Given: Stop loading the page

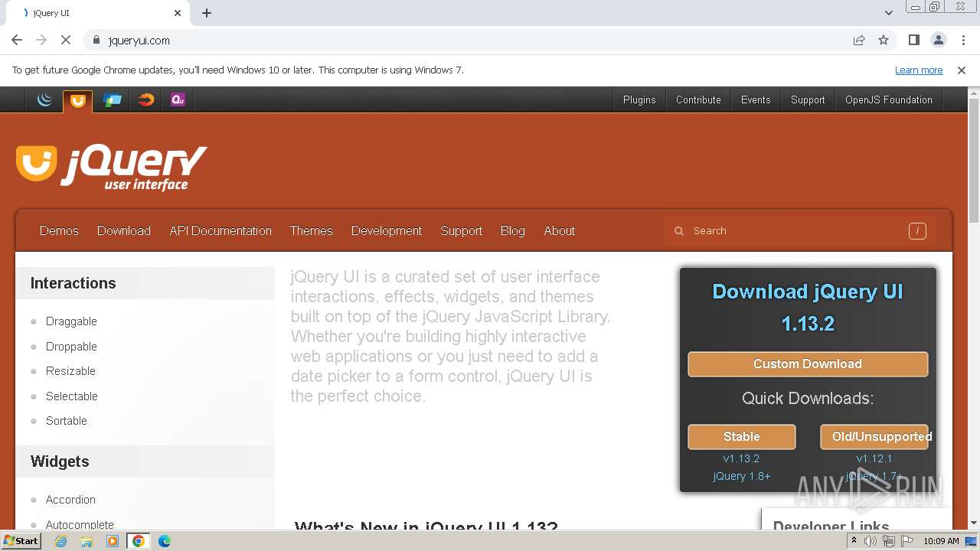Looking at the screenshot, I should tap(66, 40).
